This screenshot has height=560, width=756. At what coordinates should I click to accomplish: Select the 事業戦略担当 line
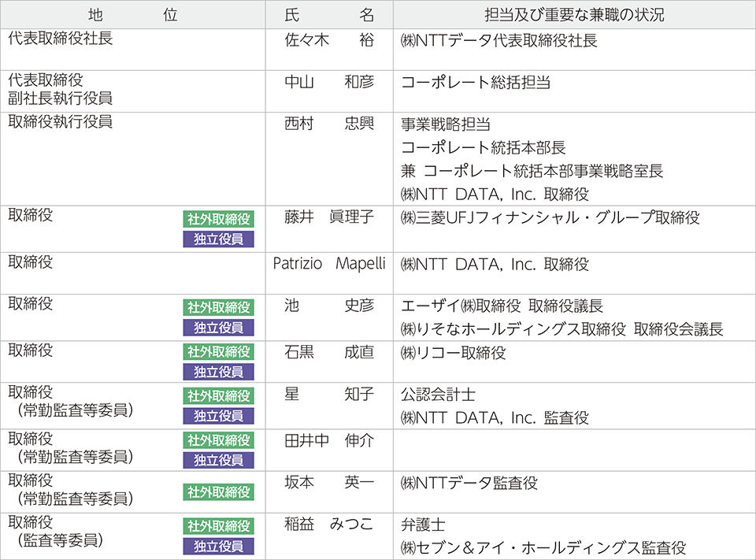click(446, 124)
